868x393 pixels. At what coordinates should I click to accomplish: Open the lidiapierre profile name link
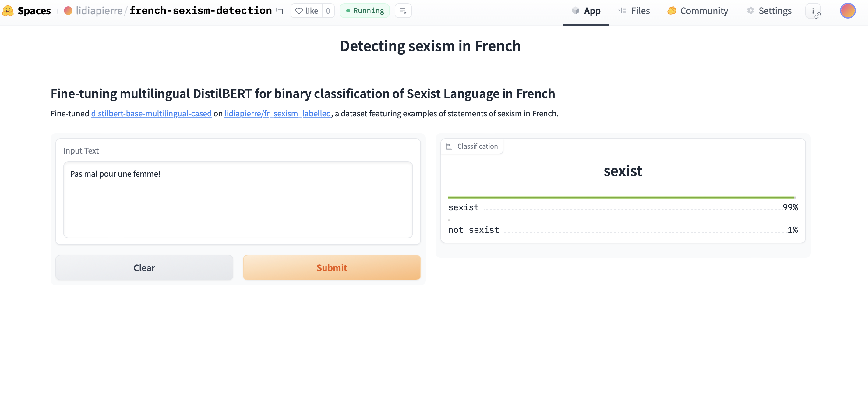99,11
